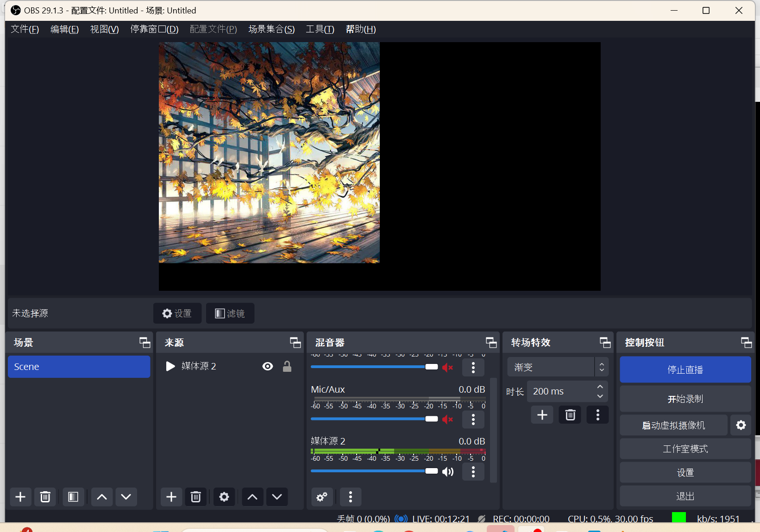The width and height of the screenshot is (760, 532).
Task: Open scene filters icon in Scenes panel
Action: click(73, 497)
